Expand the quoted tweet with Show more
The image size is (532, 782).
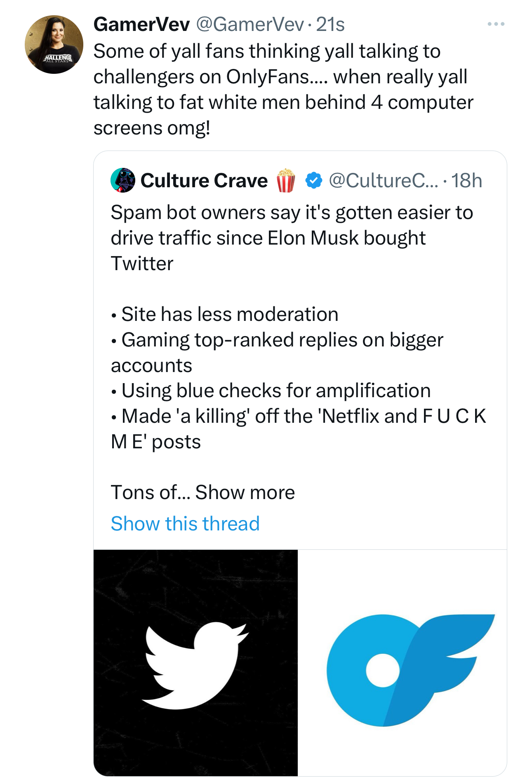pyautogui.click(x=245, y=492)
